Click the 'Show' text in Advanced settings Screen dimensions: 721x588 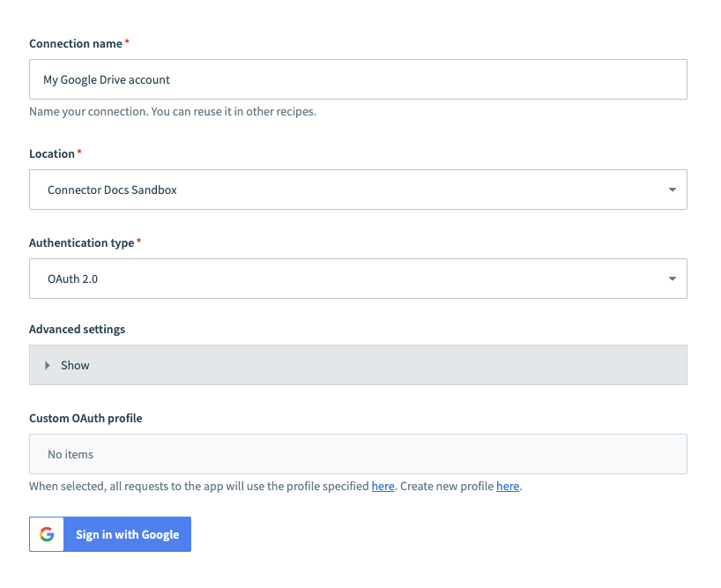tap(75, 365)
